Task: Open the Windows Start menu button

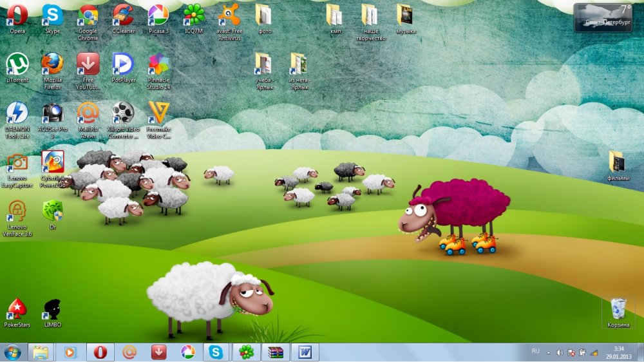Action: point(12,352)
